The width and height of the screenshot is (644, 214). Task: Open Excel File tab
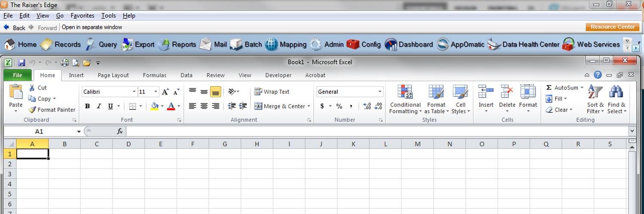[18, 75]
